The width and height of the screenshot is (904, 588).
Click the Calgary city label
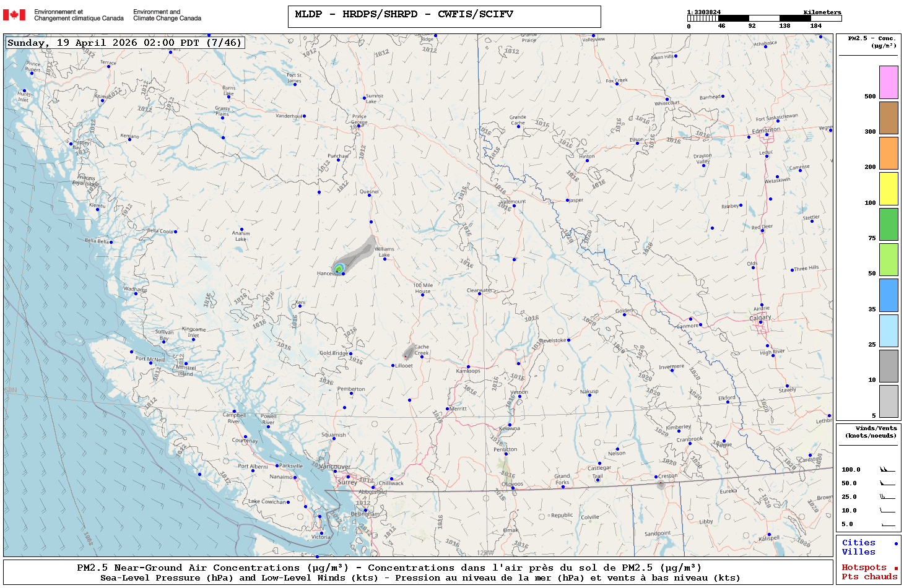(760, 318)
